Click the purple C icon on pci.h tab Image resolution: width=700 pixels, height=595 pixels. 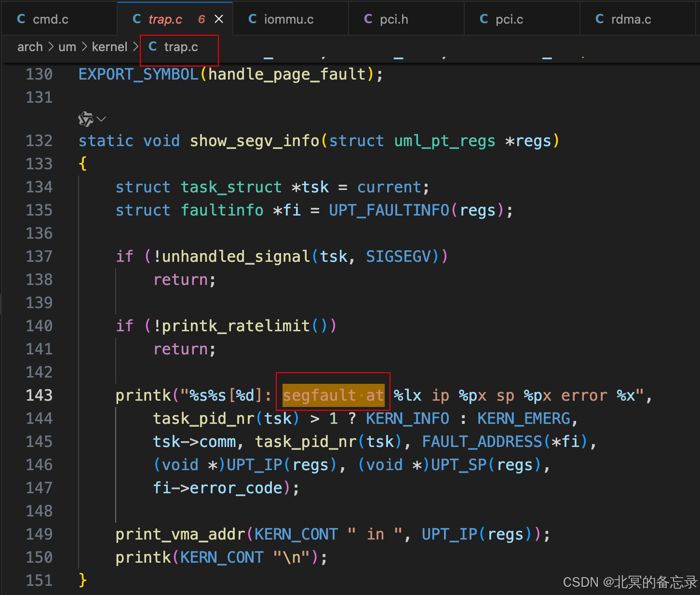click(368, 19)
